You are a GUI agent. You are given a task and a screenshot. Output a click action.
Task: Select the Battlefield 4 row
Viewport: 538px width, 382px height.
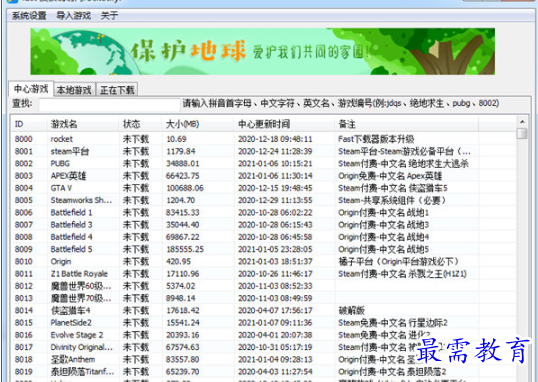click(264, 237)
